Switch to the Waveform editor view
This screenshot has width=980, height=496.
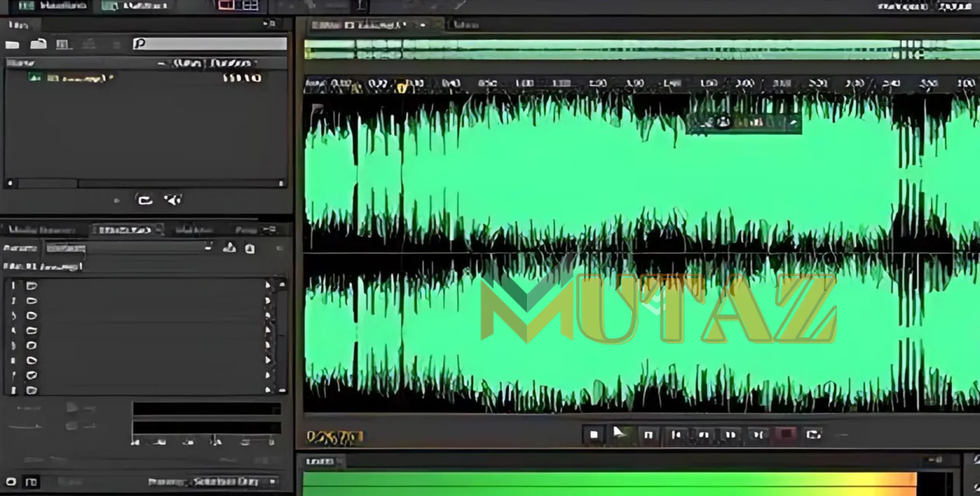pos(52,5)
